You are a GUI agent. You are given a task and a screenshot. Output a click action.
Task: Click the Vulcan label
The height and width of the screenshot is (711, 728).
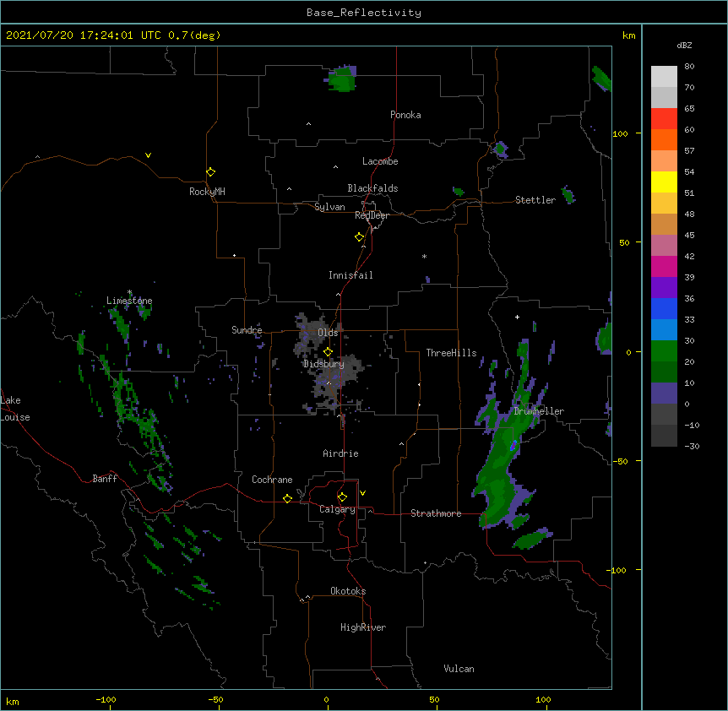(459, 669)
